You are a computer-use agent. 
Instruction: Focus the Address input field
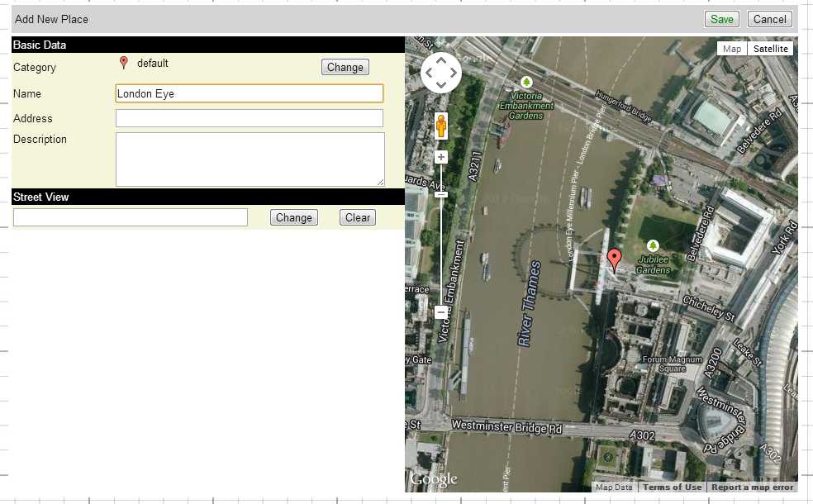pos(249,117)
